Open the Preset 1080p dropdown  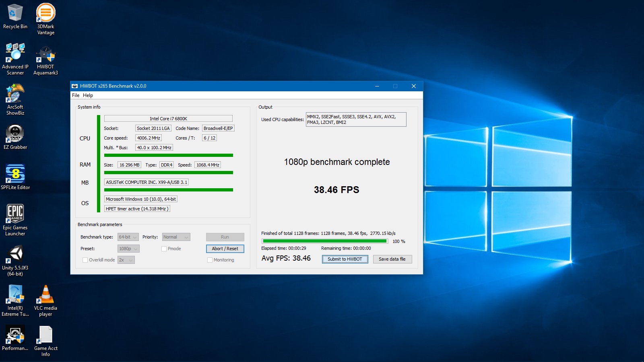tap(128, 249)
